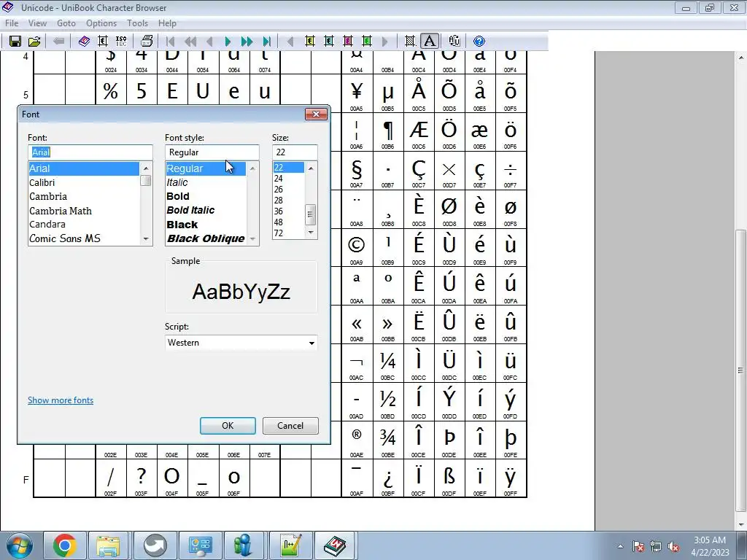This screenshot has width=747, height=560.
Task: Select Comic Sans MS font
Action: click(85, 238)
